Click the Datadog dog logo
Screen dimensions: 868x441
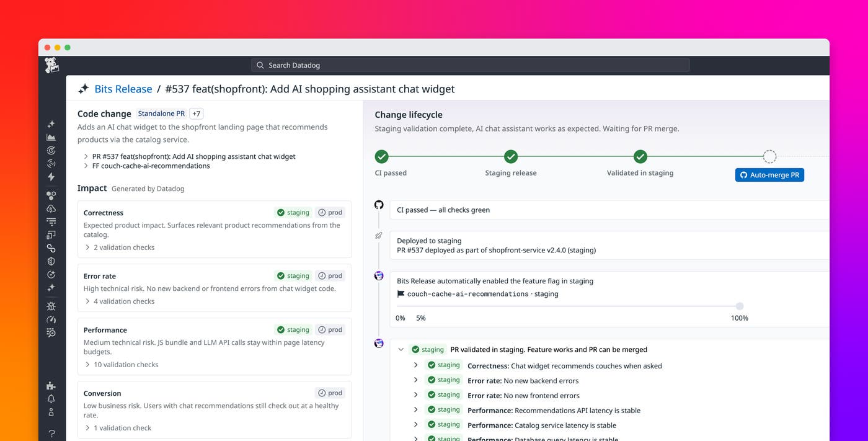(52, 65)
